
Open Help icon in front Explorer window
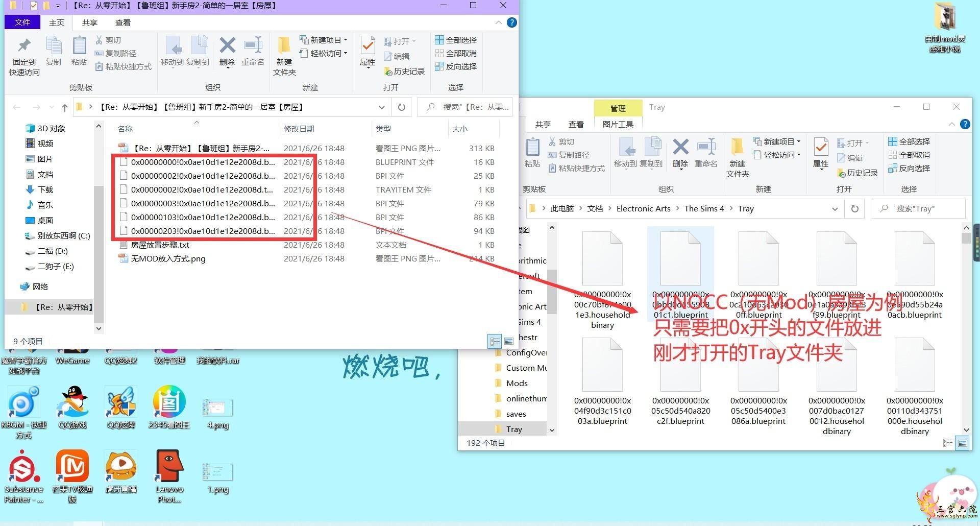(x=512, y=22)
